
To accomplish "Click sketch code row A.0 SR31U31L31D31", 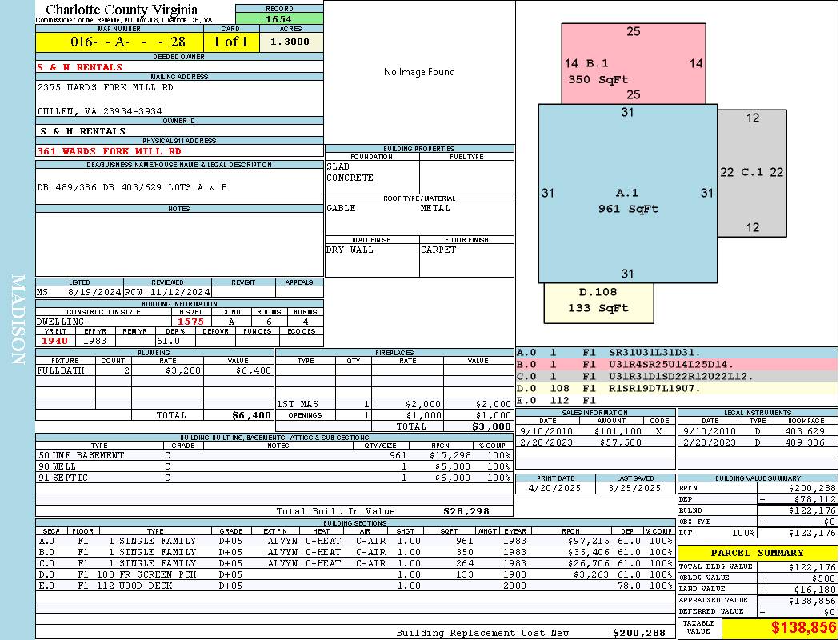I will [677, 353].
